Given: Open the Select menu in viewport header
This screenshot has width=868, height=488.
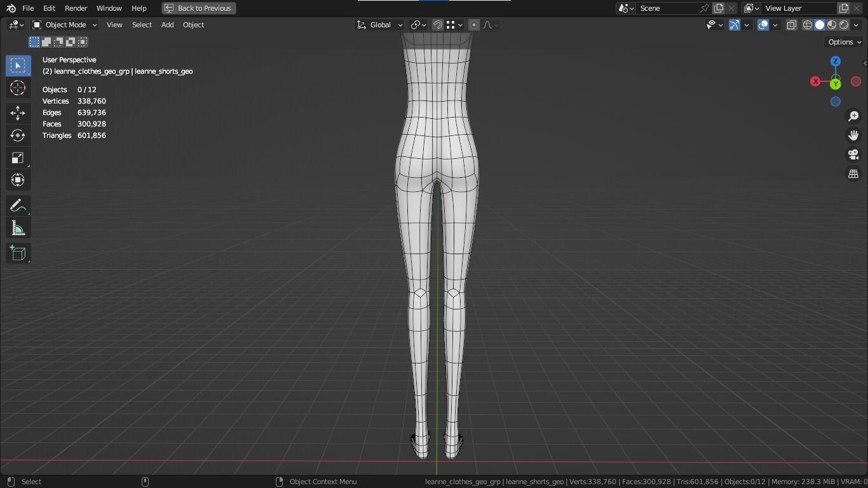Looking at the screenshot, I should tap(142, 25).
